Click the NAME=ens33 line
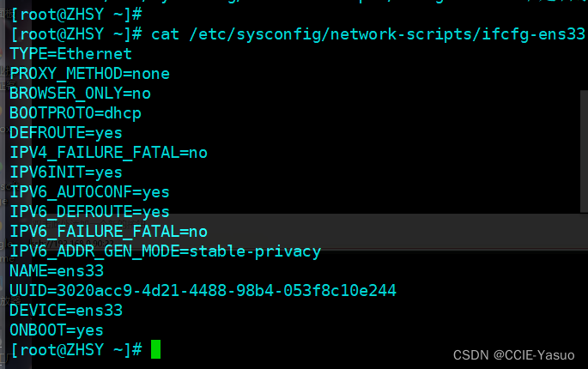This screenshot has width=588, height=369. [x=57, y=271]
